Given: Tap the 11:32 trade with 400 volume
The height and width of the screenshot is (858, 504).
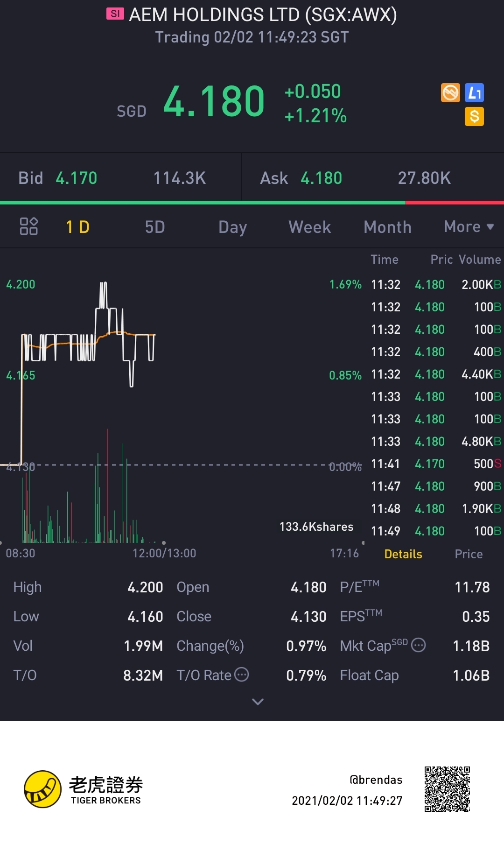Looking at the screenshot, I should click(x=436, y=352).
